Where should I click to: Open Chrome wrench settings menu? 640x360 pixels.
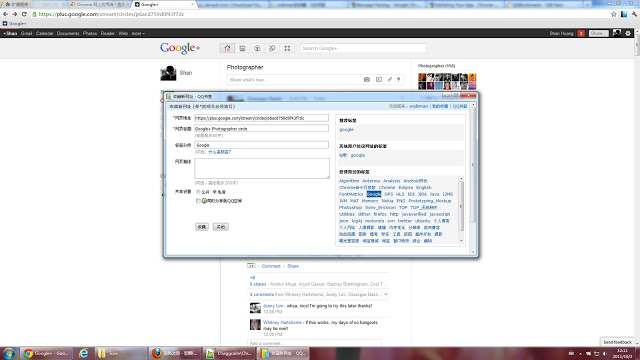[634, 14]
